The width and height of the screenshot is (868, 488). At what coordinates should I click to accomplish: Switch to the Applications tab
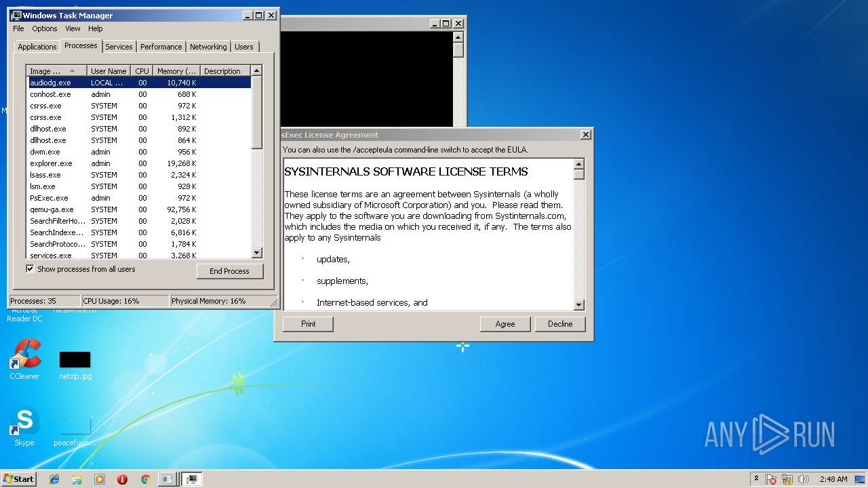pyautogui.click(x=37, y=47)
